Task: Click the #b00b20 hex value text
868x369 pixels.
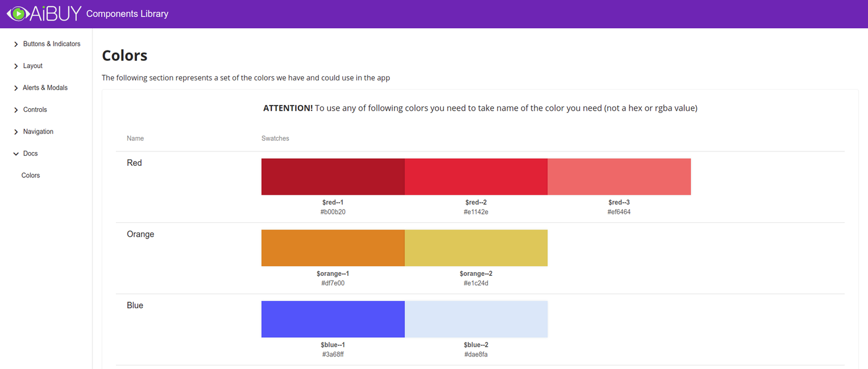Action: point(333,212)
